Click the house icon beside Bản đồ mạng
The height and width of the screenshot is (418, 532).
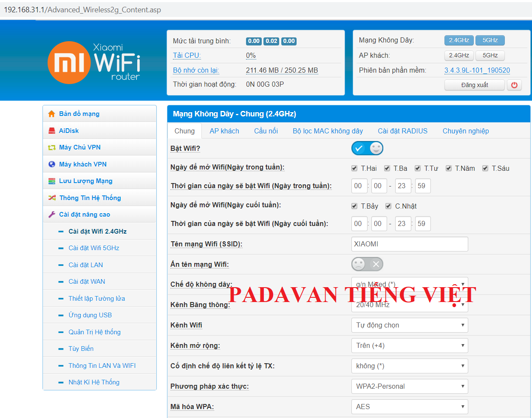[52, 114]
